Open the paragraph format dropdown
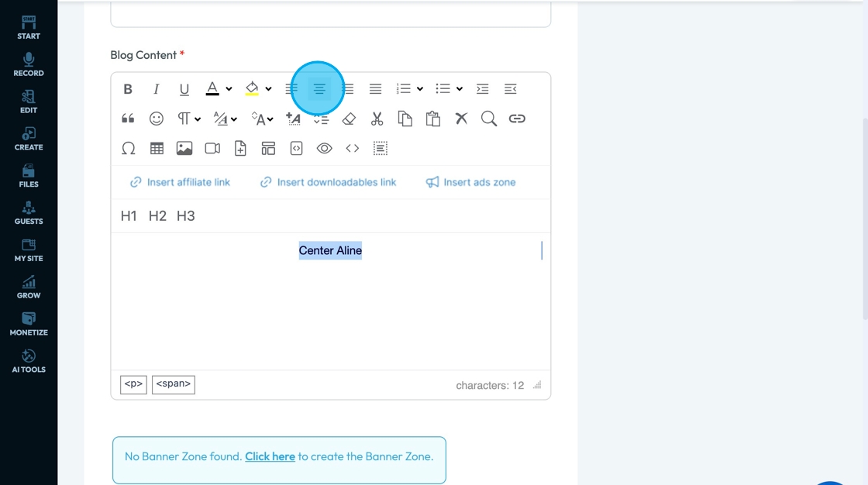The image size is (868, 485). (189, 119)
